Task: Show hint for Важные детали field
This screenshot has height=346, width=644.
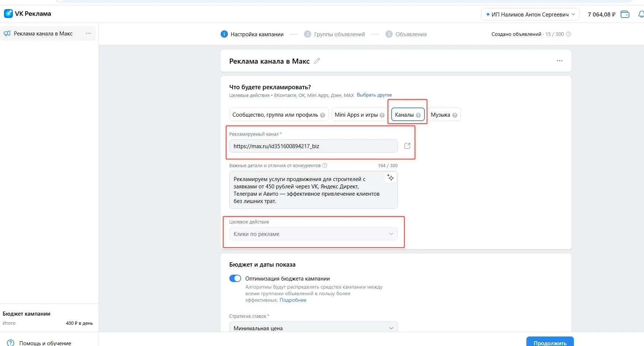Action: tap(325, 165)
